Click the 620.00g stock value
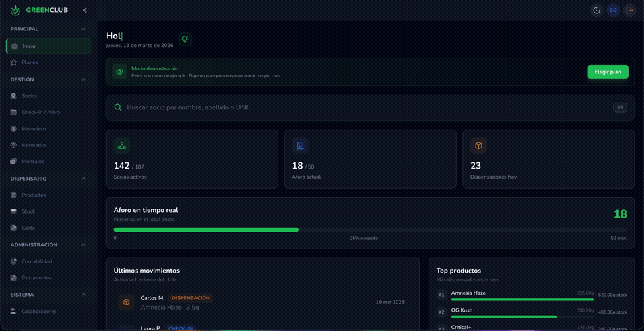Image resolution: width=644 pixels, height=331 pixels. pyautogui.click(x=612, y=295)
